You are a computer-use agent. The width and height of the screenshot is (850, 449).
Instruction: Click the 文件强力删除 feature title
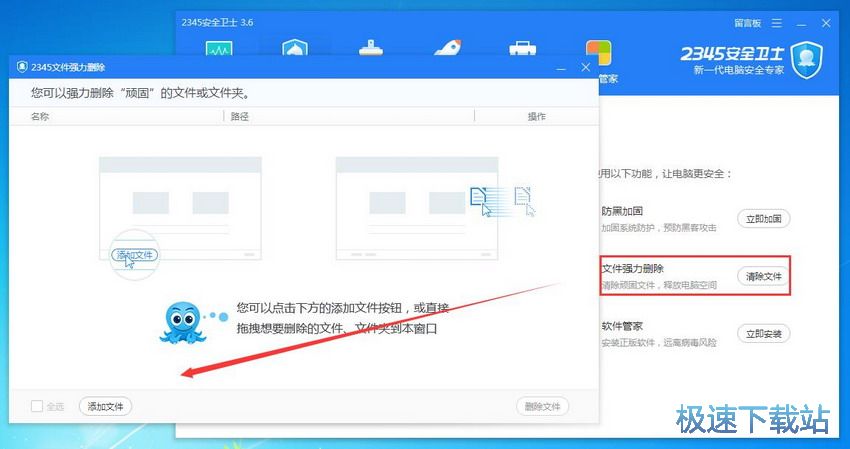point(633,268)
